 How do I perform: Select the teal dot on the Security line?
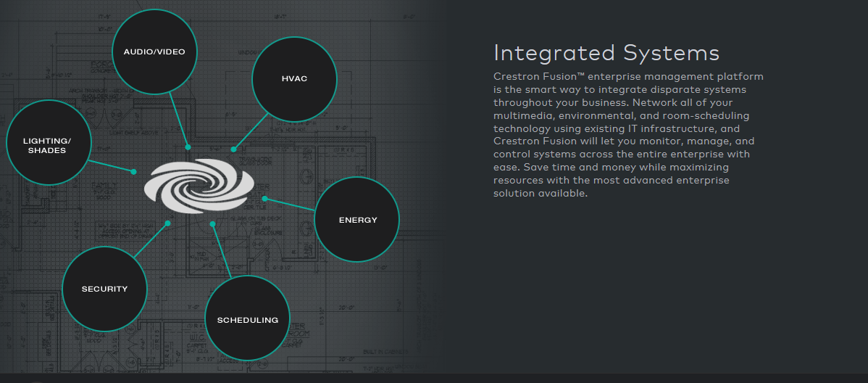(167, 223)
